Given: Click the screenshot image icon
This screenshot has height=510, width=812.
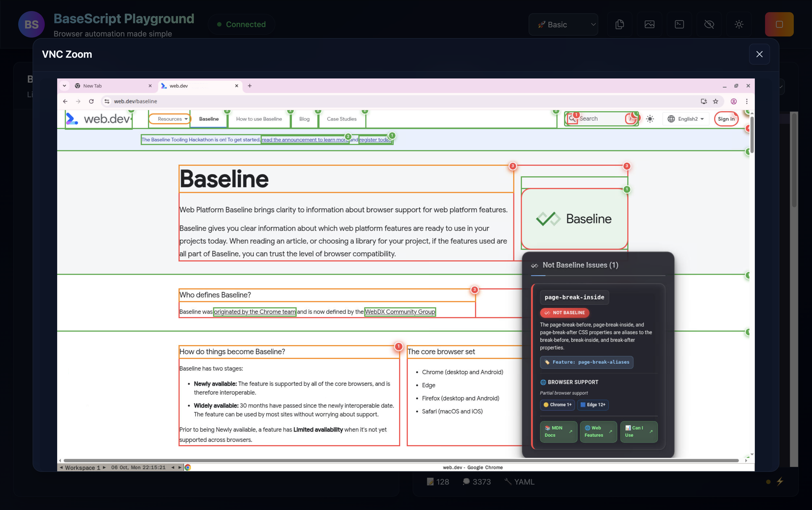Looking at the screenshot, I should coord(649,24).
